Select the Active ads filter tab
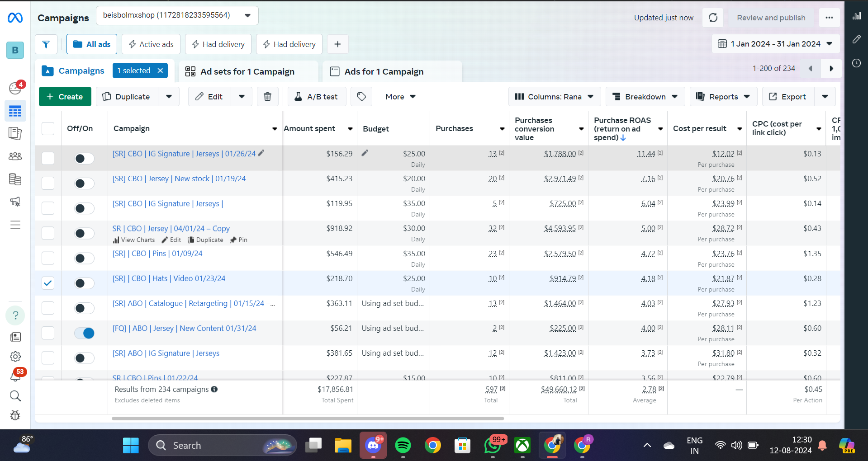868x461 pixels. [x=151, y=44]
